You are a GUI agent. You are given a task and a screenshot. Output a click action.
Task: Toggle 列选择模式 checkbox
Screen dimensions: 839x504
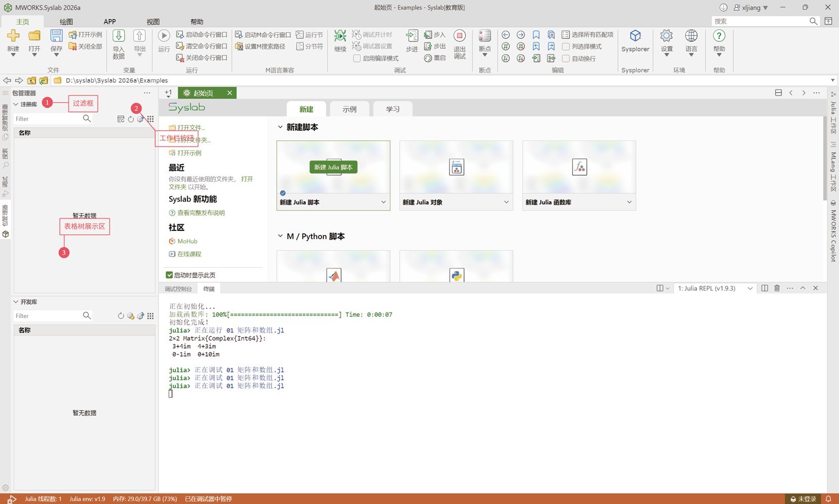(566, 46)
